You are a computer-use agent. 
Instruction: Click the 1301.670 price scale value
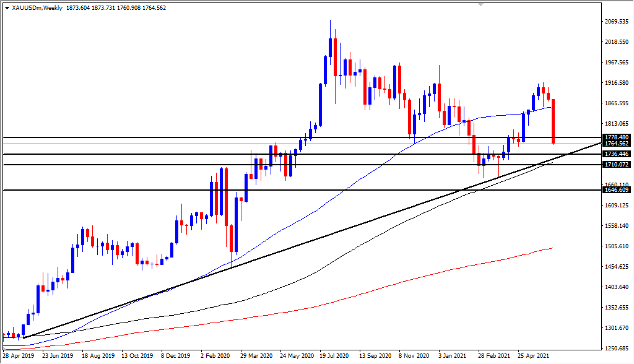(x=617, y=328)
